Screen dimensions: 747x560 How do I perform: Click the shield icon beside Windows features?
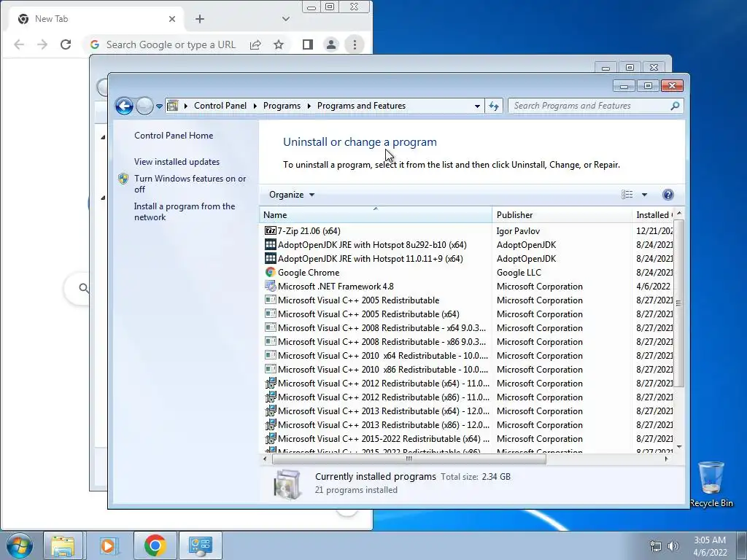point(123,179)
